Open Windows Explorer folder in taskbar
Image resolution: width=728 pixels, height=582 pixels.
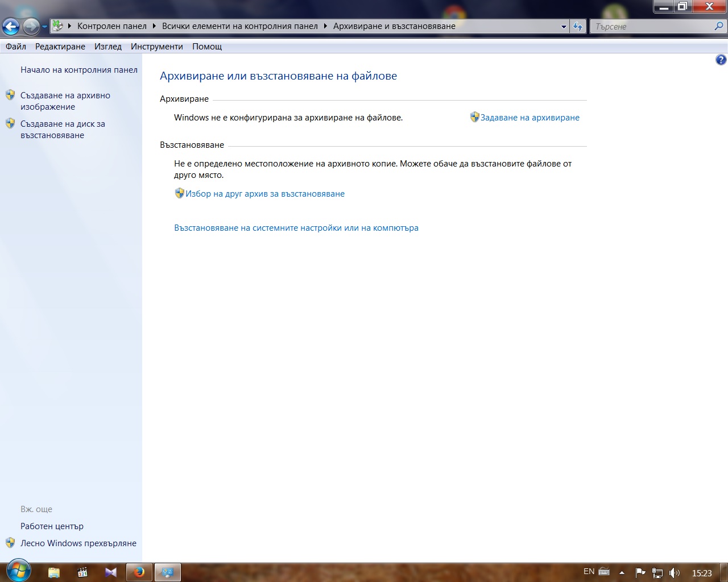coord(54,572)
